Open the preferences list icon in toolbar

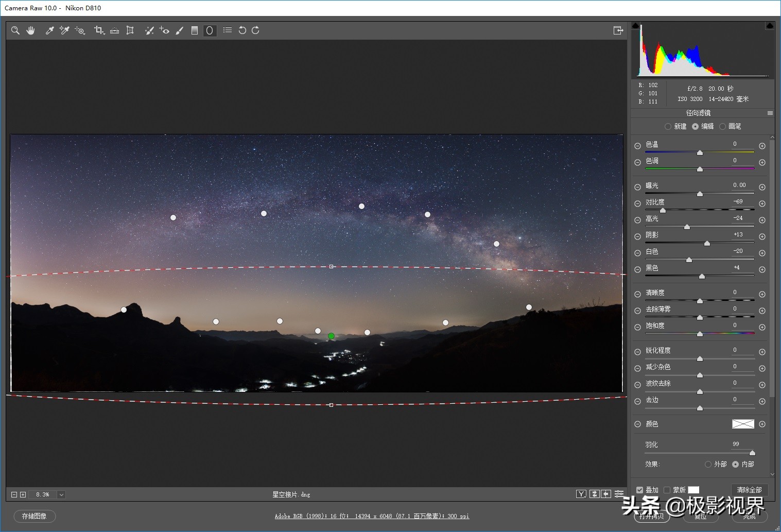coord(228,30)
